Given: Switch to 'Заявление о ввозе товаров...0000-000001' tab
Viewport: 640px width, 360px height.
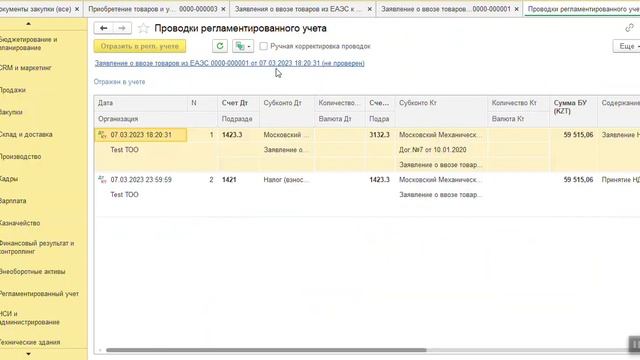Looking at the screenshot, I should click(x=445, y=9).
